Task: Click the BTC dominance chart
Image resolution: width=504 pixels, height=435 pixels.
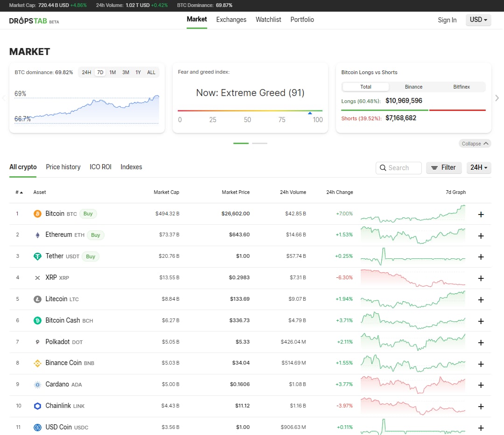Action: tap(87, 108)
